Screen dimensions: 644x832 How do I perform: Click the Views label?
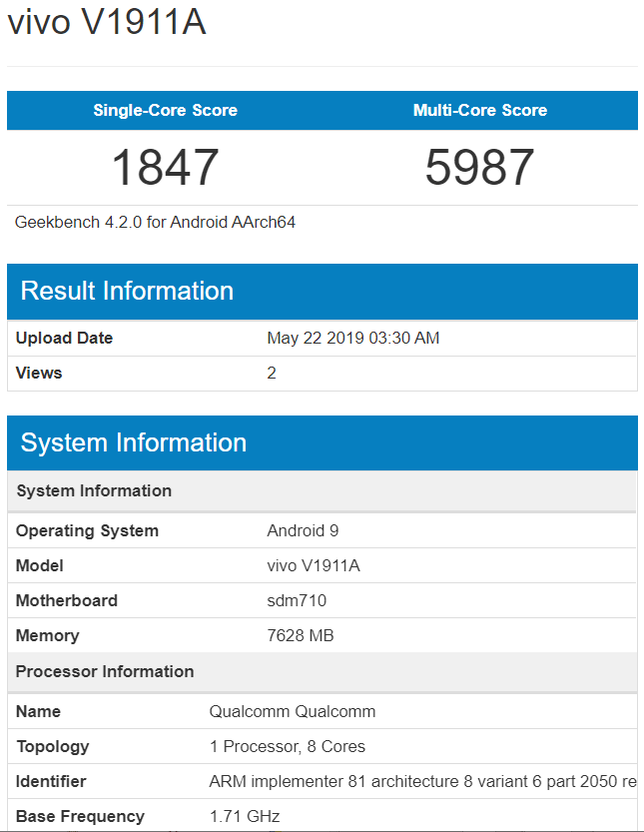point(39,373)
